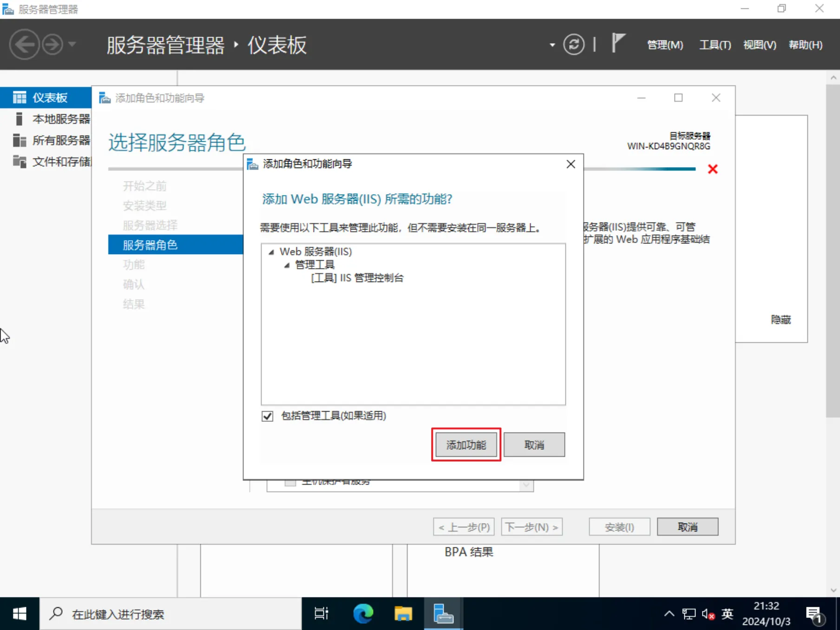Screen dimensions: 840x630
Task: Open the 管理(M) menu
Action: 665,45
